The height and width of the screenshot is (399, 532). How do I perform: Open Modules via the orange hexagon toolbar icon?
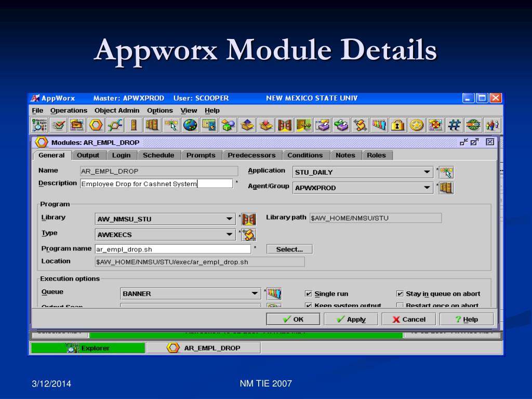[96, 125]
